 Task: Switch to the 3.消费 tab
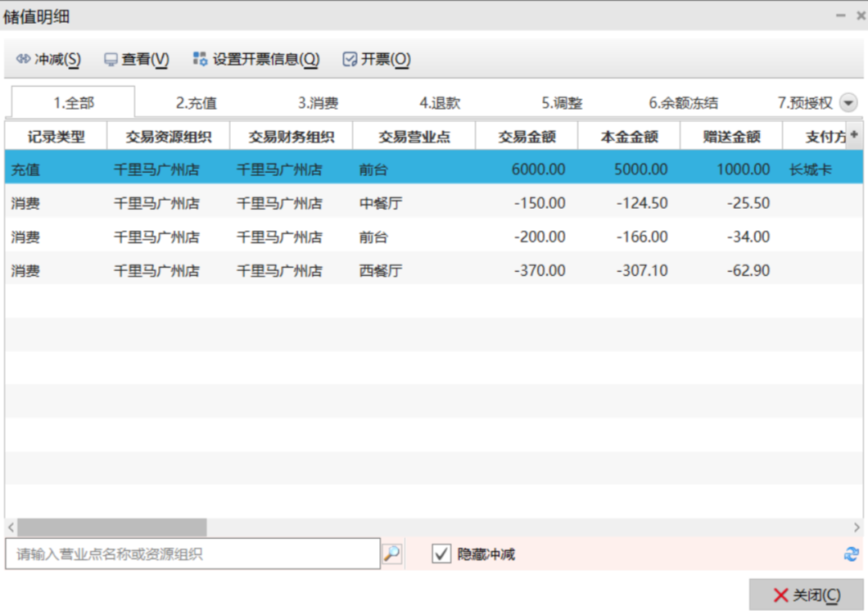pyautogui.click(x=318, y=103)
